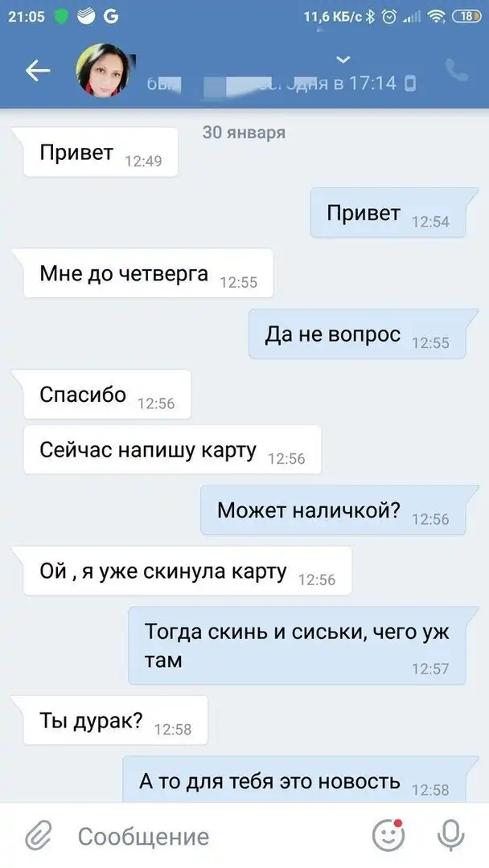The height and width of the screenshot is (868, 489).
Task: Start a call with phone icon
Action: pyautogui.click(x=457, y=70)
